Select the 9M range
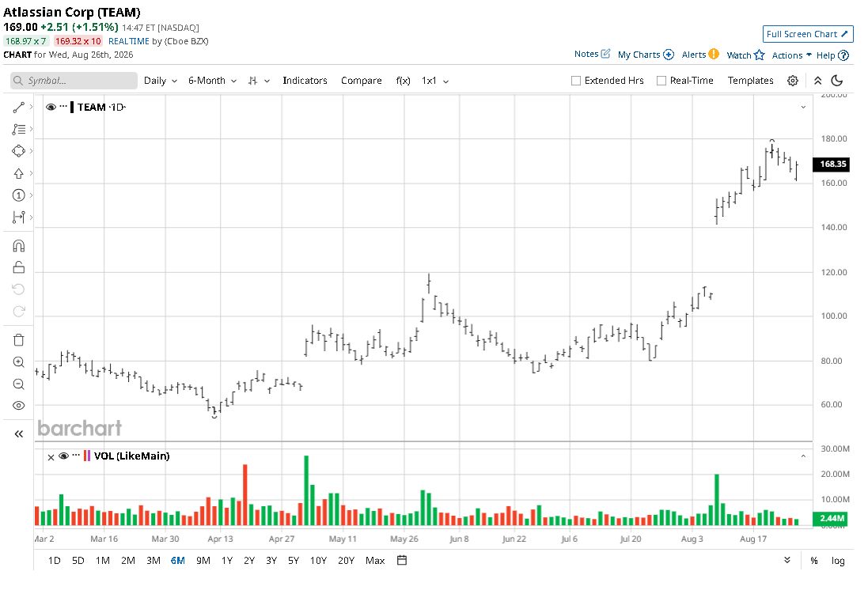868x594 pixels. point(203,561)
